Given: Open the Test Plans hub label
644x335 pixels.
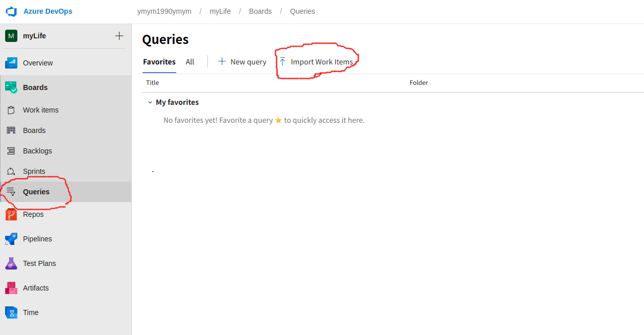Looking at the screenshot, I should pos(39,263).
